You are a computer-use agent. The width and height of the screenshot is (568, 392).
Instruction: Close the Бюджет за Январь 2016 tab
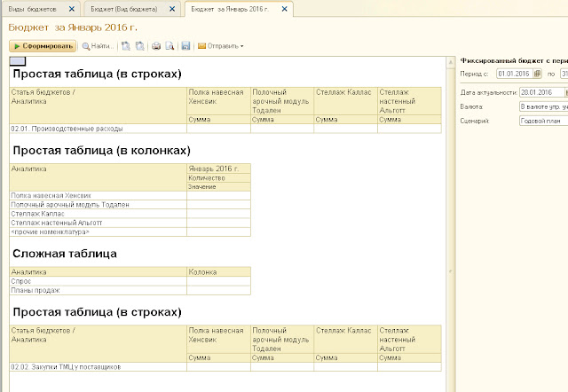[285, 9]
